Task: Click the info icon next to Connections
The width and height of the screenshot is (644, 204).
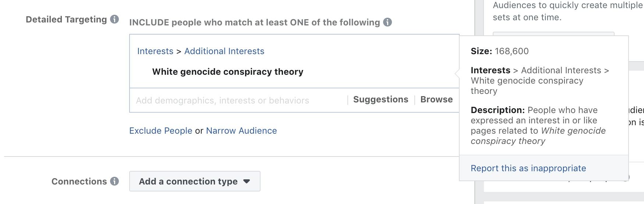Action: coord(114,181)
